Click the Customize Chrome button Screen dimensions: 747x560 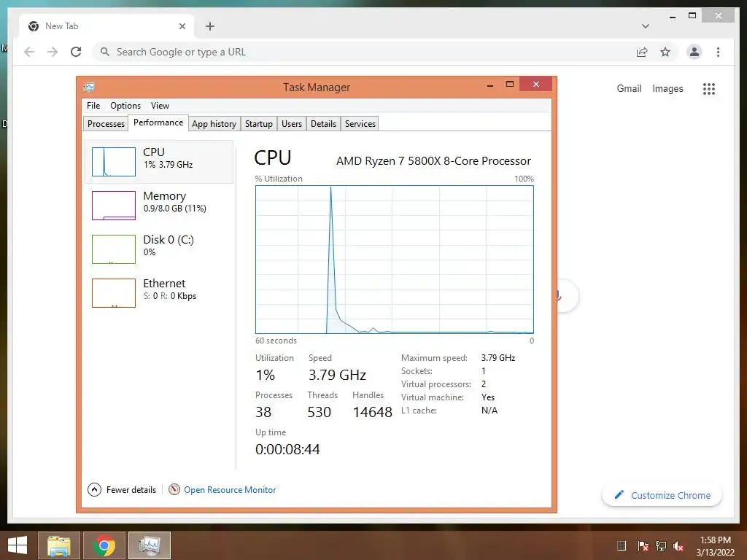pyautogui.click(x=662, y=495)
